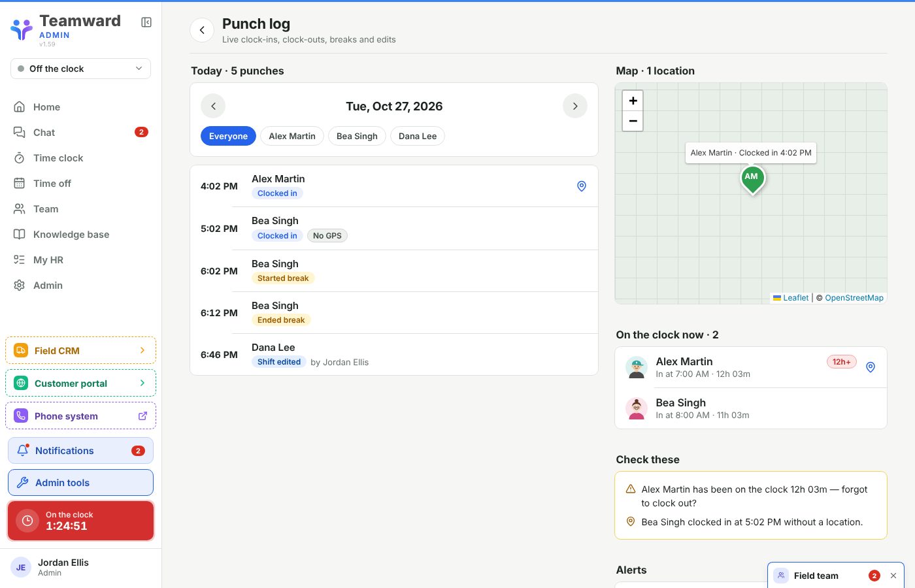Select the Everyone filter chip
915x588 pixels.
[x=229, y=136]
